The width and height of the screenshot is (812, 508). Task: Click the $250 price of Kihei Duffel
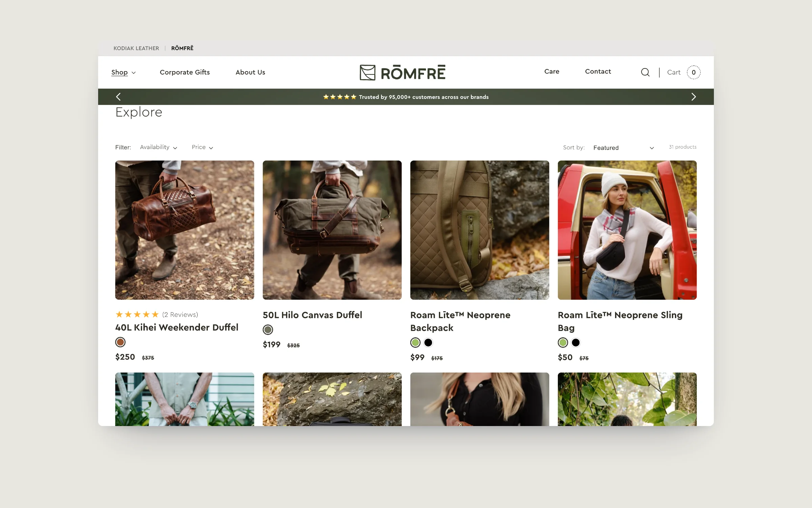(x=125, y=357)
